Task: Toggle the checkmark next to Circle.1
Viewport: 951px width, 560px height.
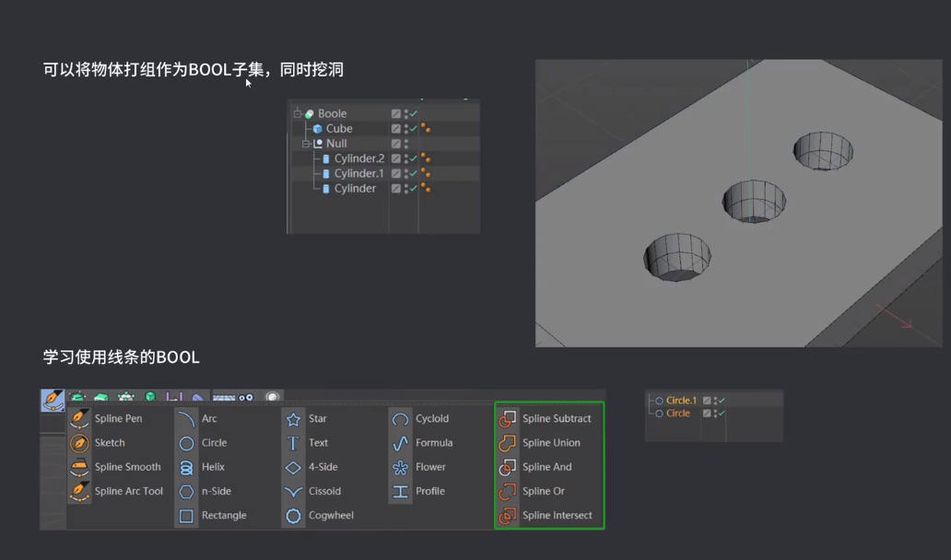Action: point(722,401)
